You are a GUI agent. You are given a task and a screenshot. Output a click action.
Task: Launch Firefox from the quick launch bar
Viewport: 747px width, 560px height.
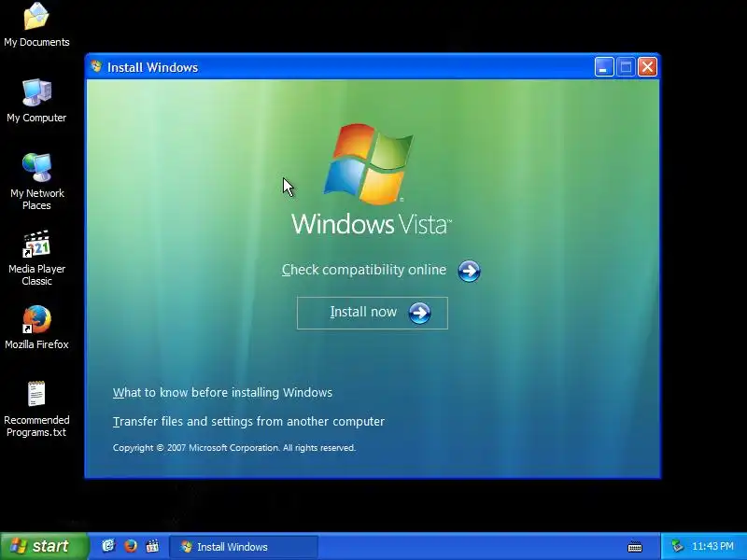click(x=130, y=546)
